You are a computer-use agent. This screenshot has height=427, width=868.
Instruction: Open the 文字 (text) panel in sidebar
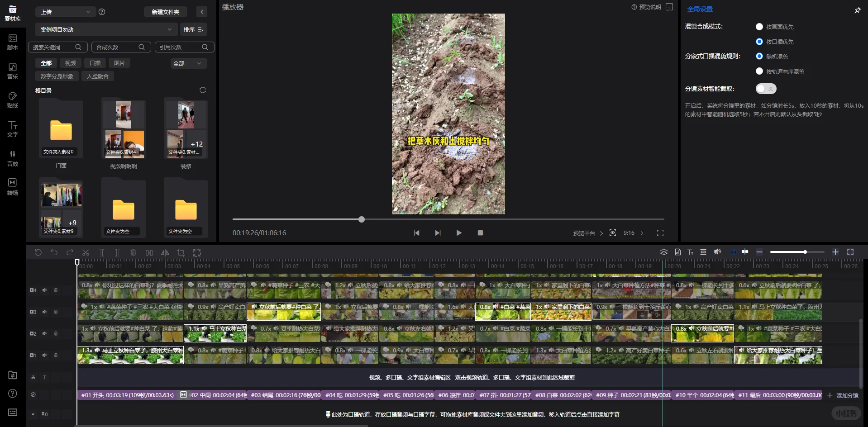[13, 129]
